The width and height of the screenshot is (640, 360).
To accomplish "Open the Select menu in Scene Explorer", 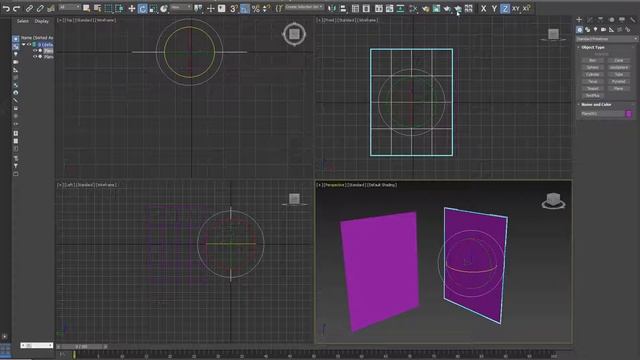I will (23, 21).
